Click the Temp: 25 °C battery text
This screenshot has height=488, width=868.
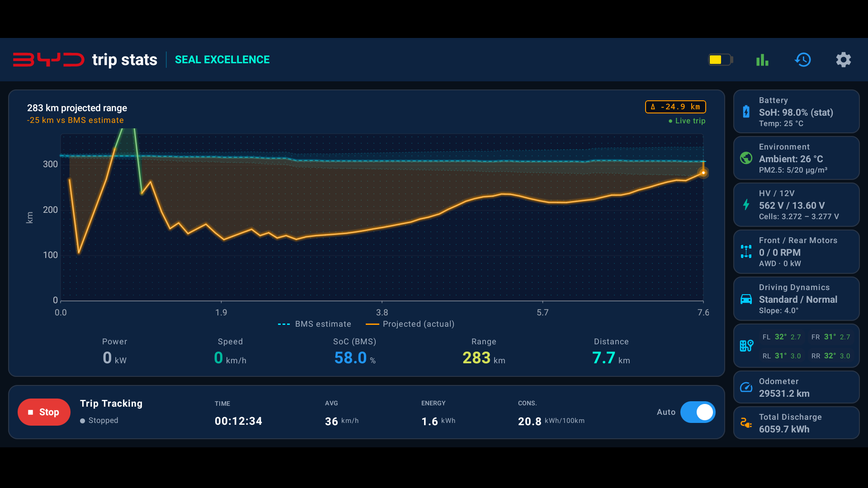[x=781, y=124]
